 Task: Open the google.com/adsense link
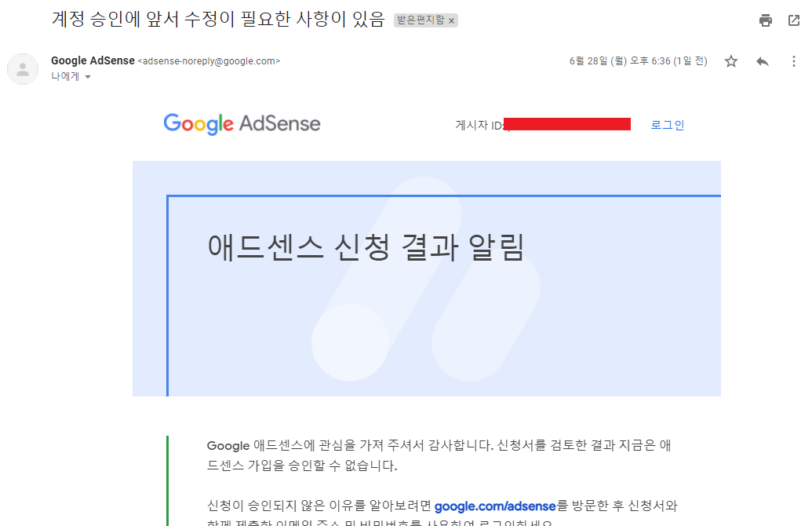tap(495, 506)
